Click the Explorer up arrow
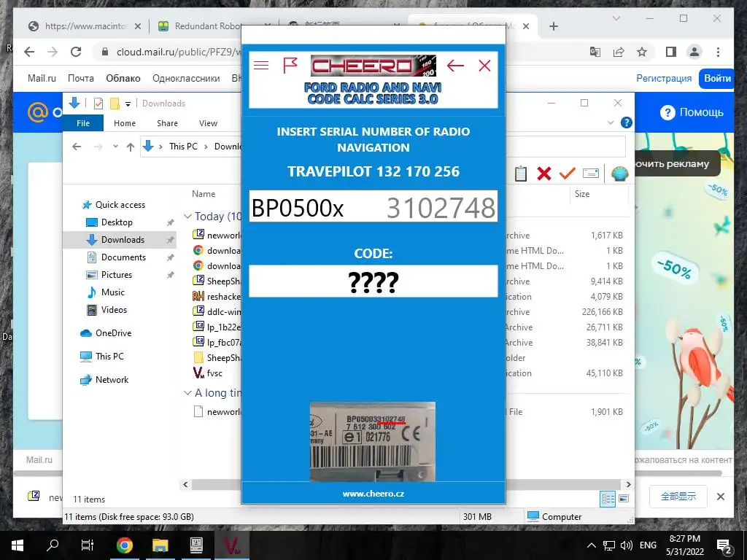The height and width of the screenshot is (560, 747). [x=130, y=147]
